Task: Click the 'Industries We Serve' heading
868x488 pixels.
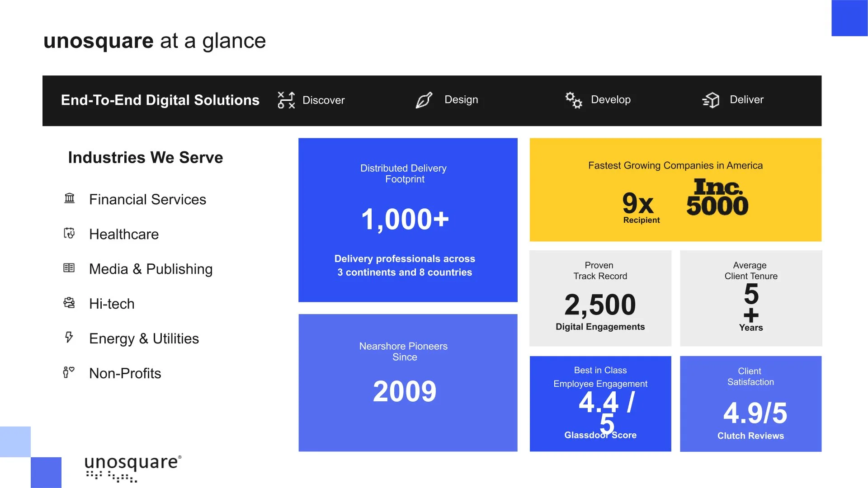Action: [x=146, y=157]
